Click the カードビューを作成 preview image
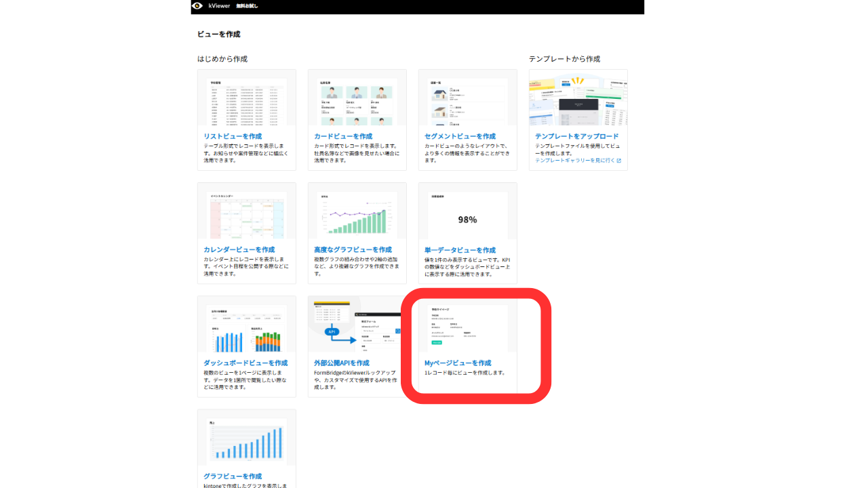868x488 pixels. (x=357, y=101)
